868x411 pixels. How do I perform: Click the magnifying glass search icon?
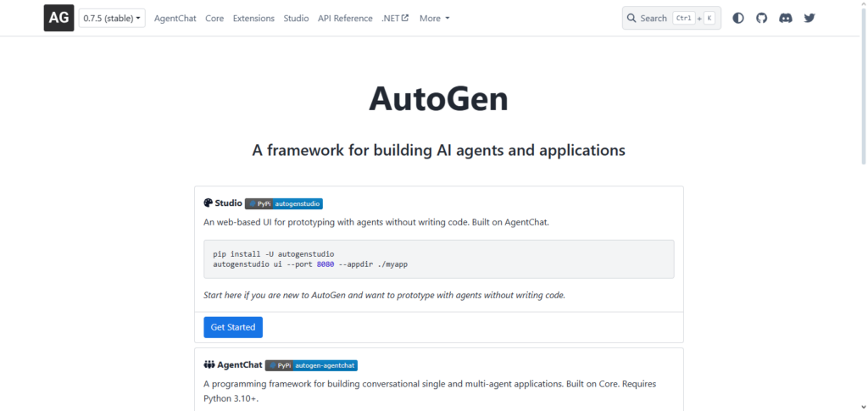632,19
